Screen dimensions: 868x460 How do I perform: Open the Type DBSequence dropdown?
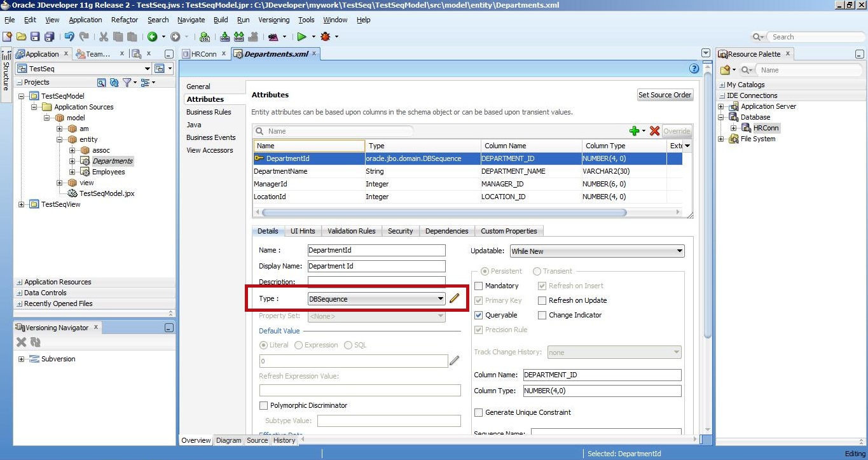point(441,299)
